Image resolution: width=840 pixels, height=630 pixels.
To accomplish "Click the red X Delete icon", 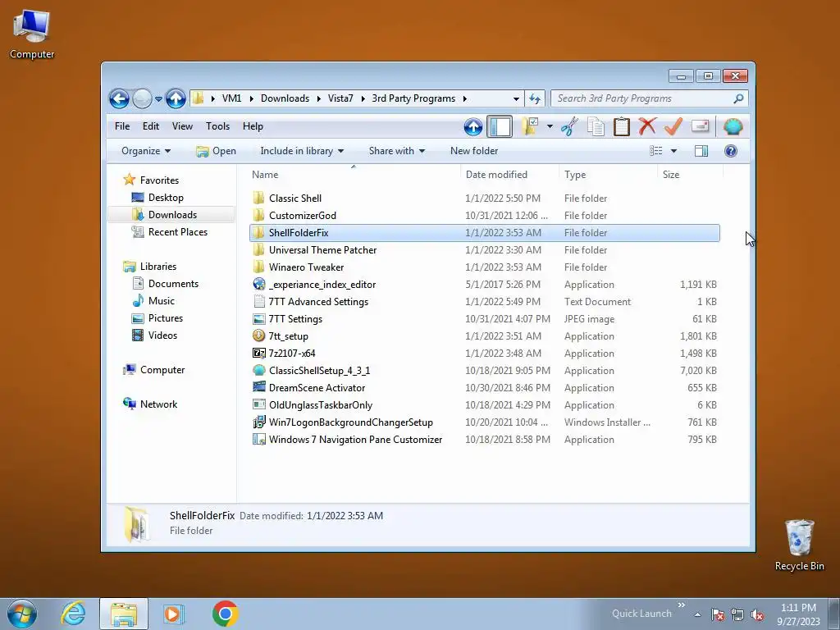I will click(x=647, y=126).
